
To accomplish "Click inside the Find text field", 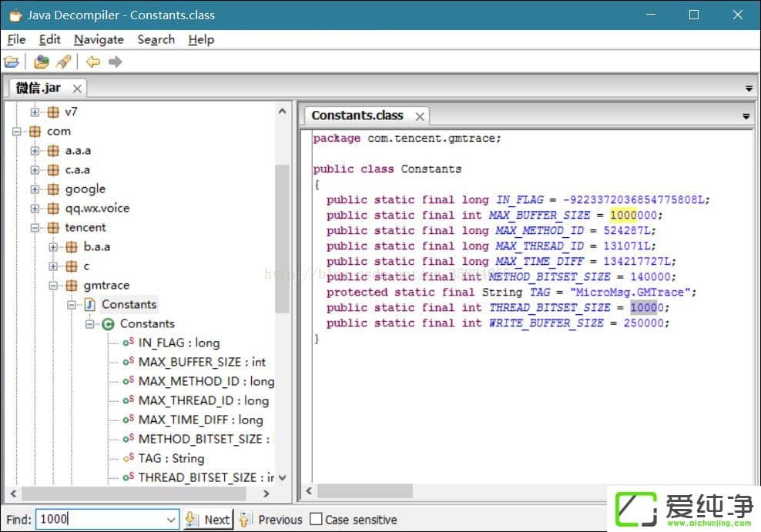I will point(100,520).
